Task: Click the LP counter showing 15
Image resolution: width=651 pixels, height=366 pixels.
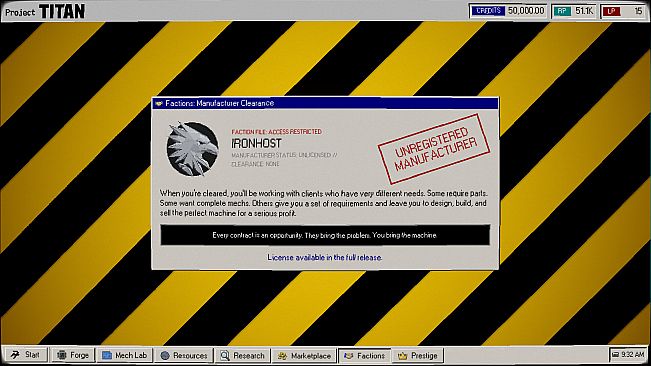Action: pyautogui.click(x=624, y=11)
